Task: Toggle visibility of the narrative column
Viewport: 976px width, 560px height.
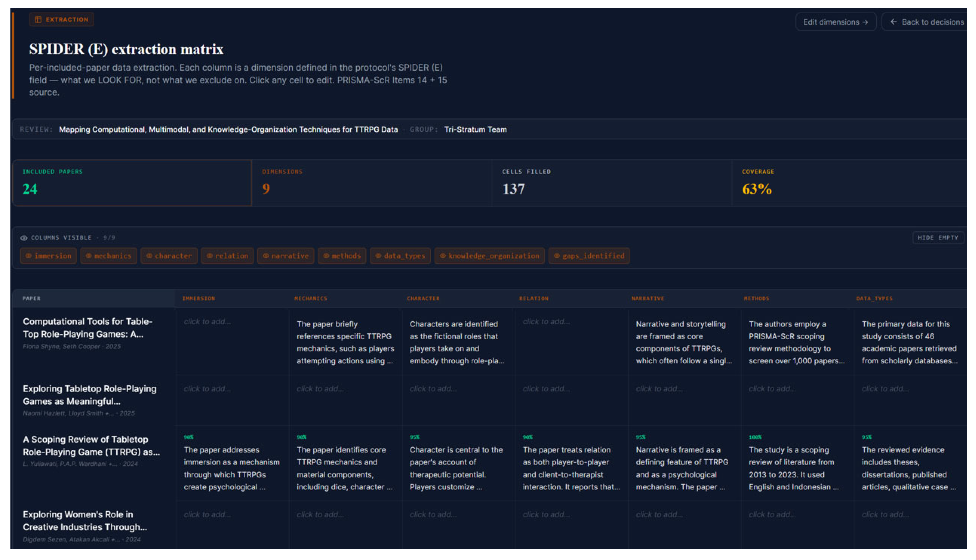Action: (x=286, y=256)
